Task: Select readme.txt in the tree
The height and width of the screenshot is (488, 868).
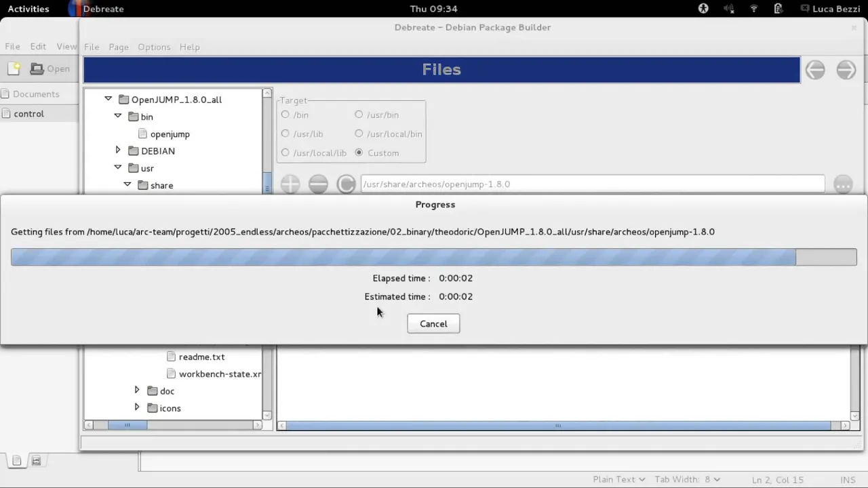Action: (x=201, y=357)
